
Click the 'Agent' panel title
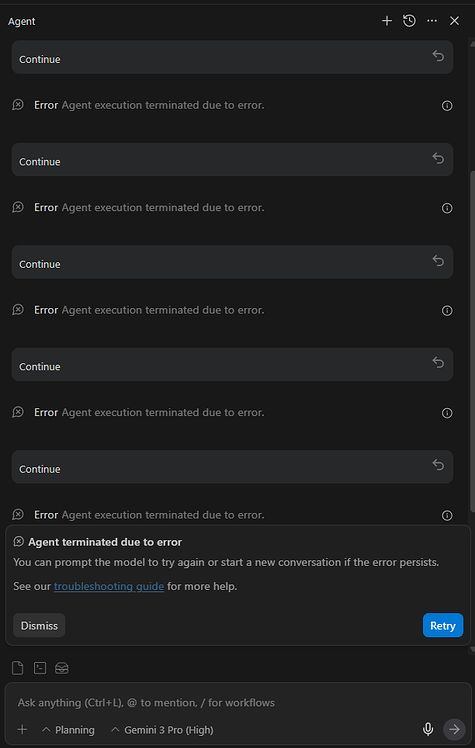(21, 21)
